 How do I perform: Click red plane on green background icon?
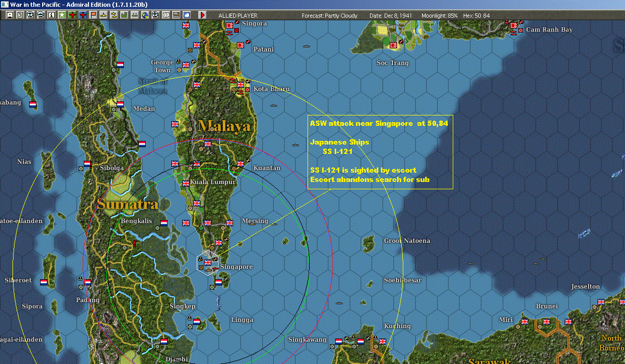[72, 15]
